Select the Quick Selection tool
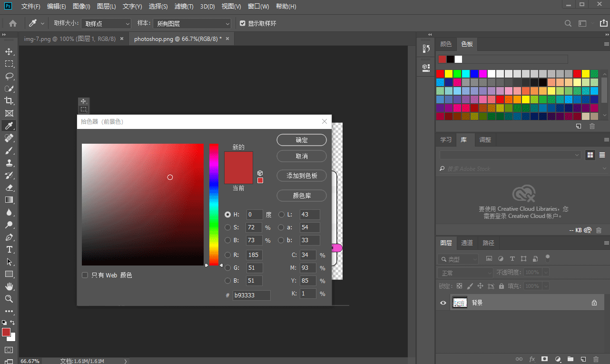Image resolution: width=610 pixels, height=364 pixels. pos(9,89)
